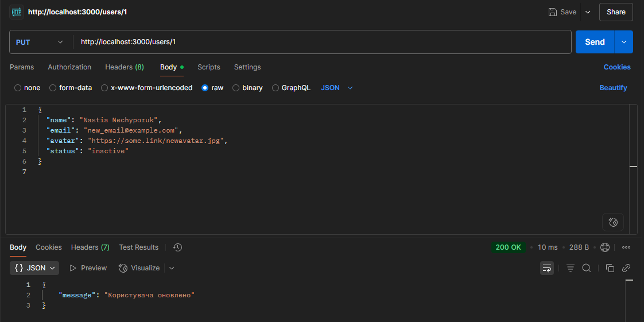Select the GraphQL body radio button
The height and width of the screenshot is (322, 644).
coord(275,88)
